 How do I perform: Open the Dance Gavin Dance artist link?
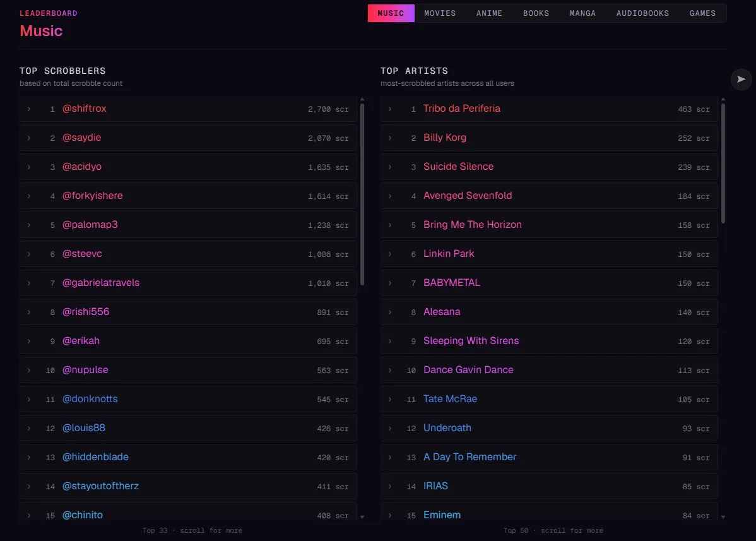coord(469,369)
